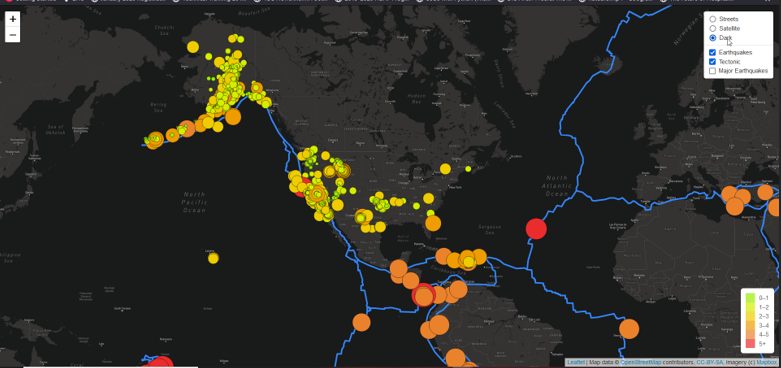Click the 2–3 legend color swatch
781x368 pixels.
pyautogui.click(x=750, y=316)
